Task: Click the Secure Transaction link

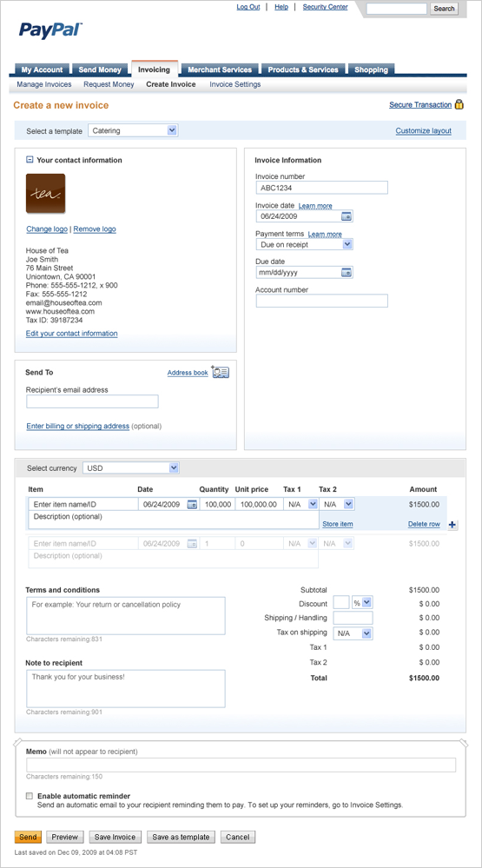Action: coord(420,104)
